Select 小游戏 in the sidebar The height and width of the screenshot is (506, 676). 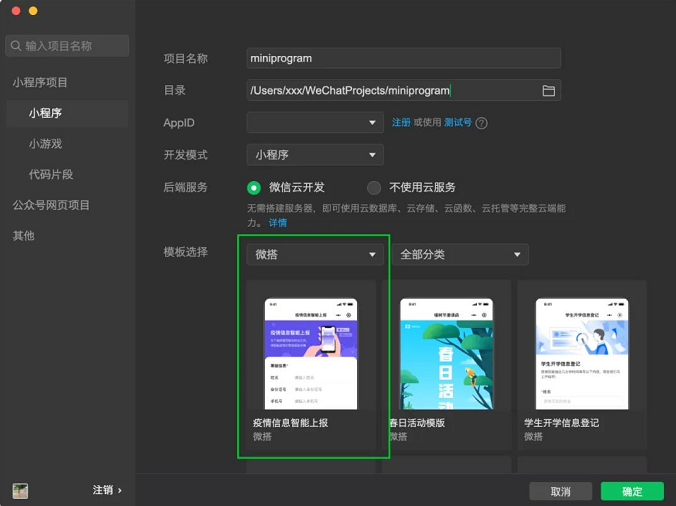[46, 144]
